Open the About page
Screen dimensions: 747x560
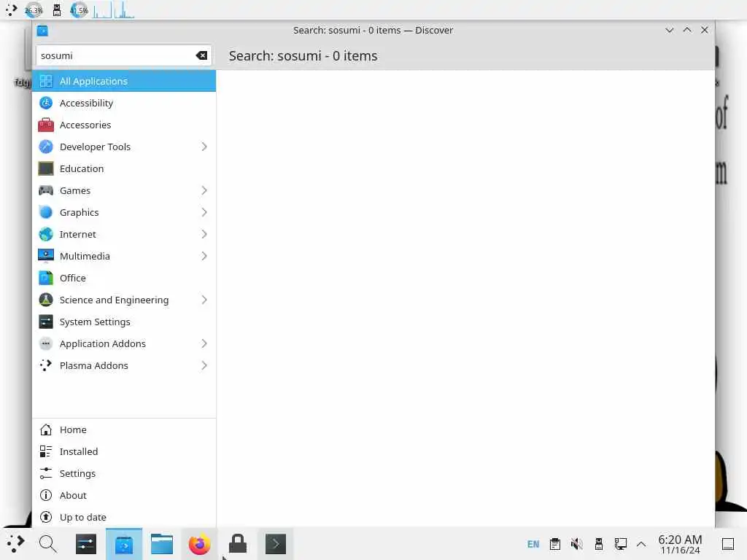click(x=124, y=495)
